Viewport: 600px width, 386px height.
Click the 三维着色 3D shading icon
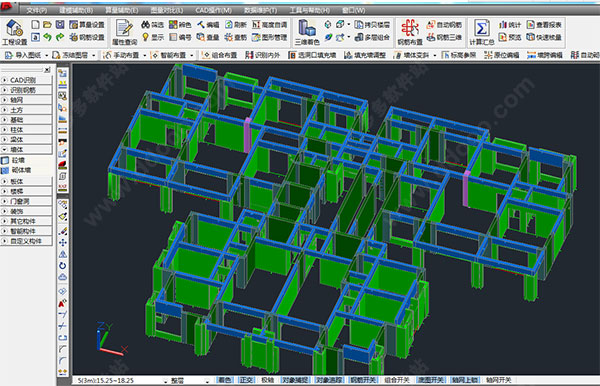tap(307, 33)
